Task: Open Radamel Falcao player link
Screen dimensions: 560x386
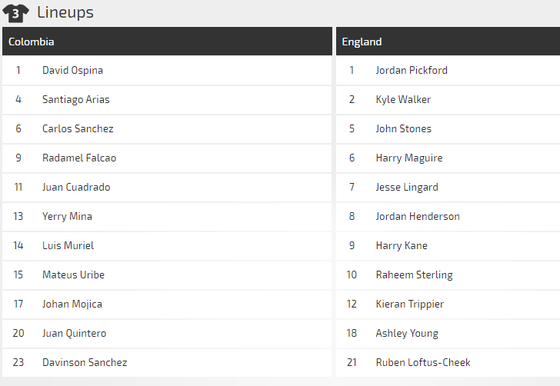Action: 79,158
